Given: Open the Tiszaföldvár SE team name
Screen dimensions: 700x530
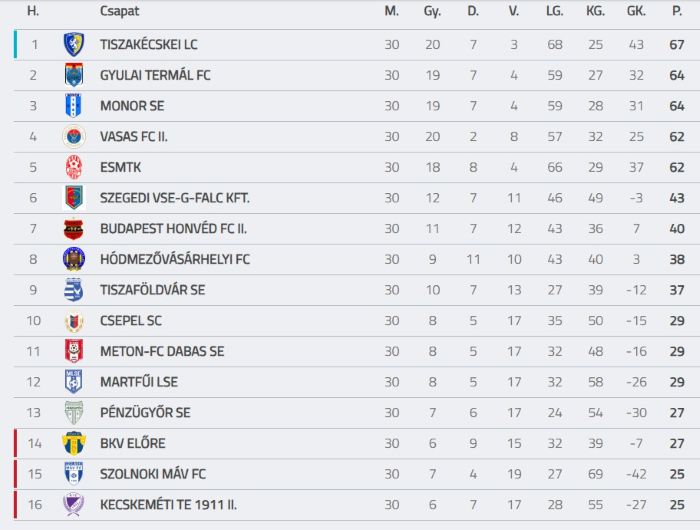Looking at the screenshot, I should click(153, 290).
